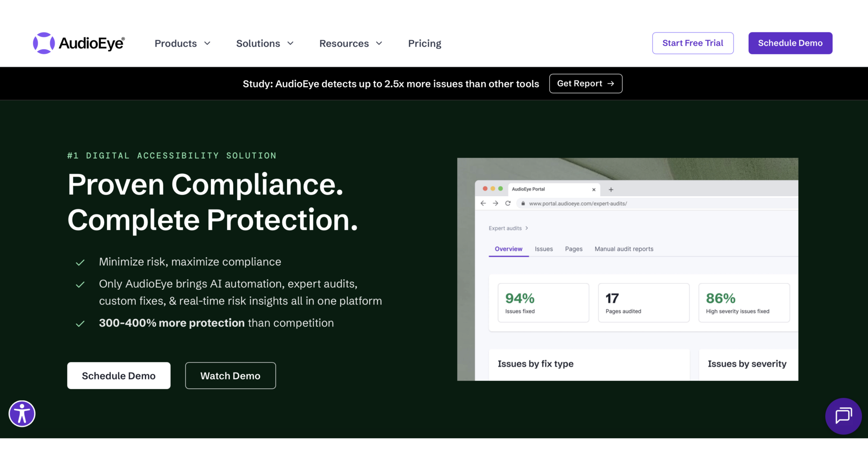868x460 pixels.
Task: Click the study announcement banner text
Action: coord(391,84)
